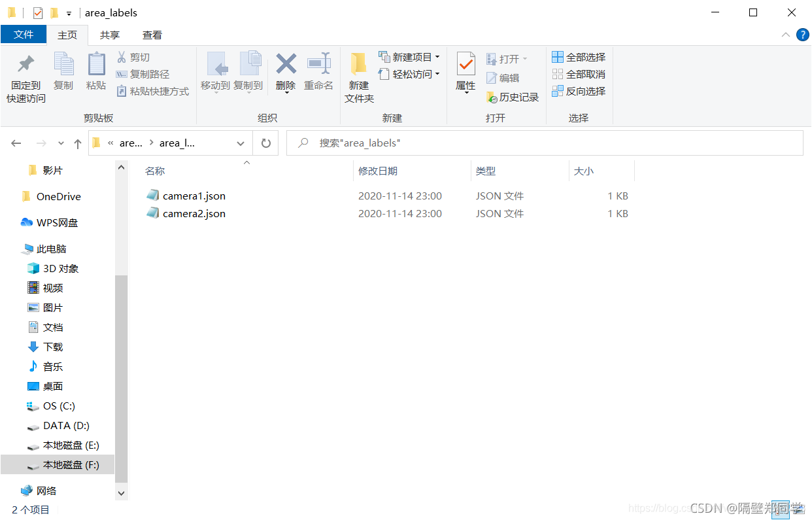This screenshot has height=520, width=812.
Task: Open the New item (新建项目) dropdown
Action: (409, 57)
